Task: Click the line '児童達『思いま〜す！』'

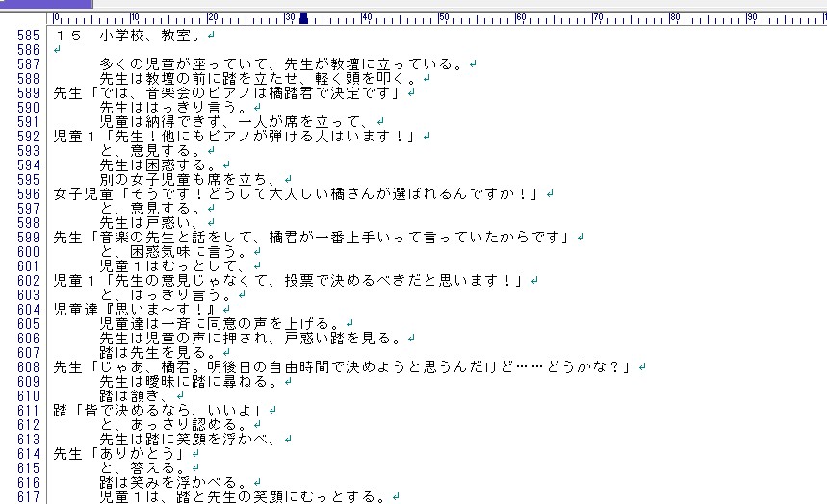Action: tap(135, 310)
